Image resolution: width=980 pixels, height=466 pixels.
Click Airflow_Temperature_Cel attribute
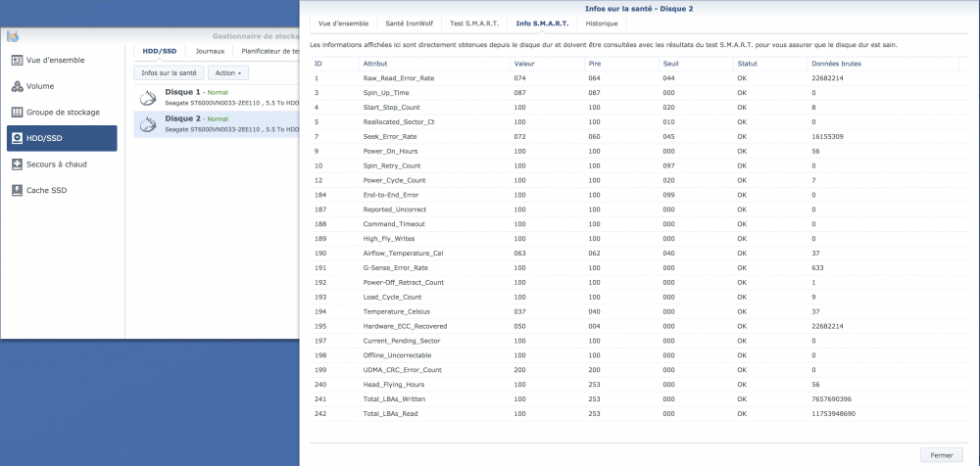[401, 253]
